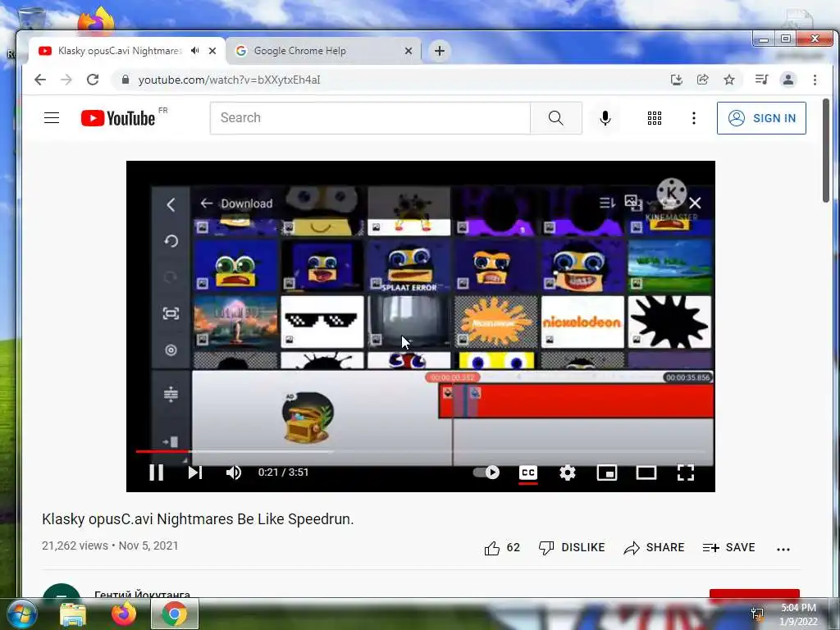Open the YouTube hamburger guide menu
Screen dimensions: 840x630
pyautogui.click(x=52, y=118)
